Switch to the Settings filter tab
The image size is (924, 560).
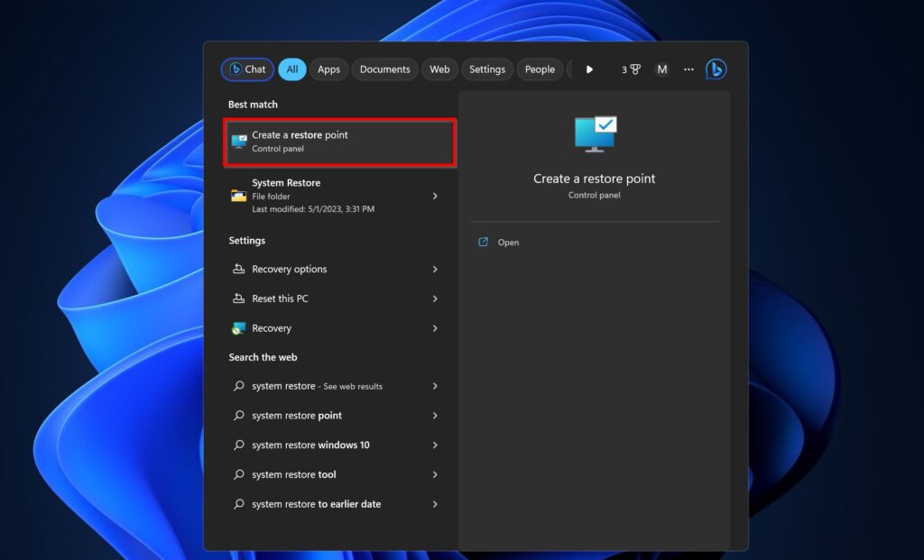(x=487, y=69)
